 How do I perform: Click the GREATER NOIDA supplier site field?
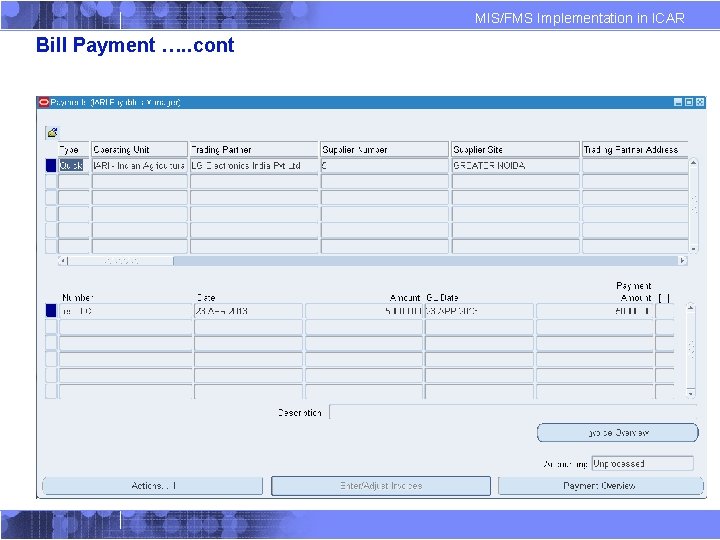coord(515,166)
